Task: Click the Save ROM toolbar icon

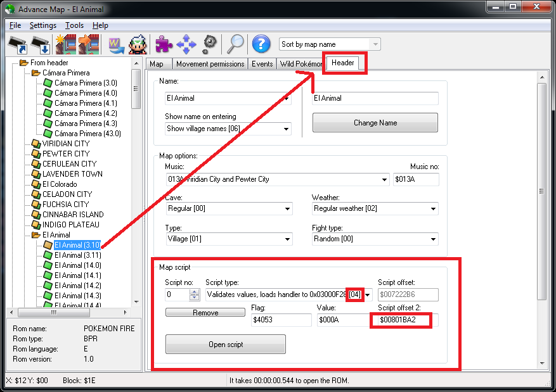Action: [41, 44]
